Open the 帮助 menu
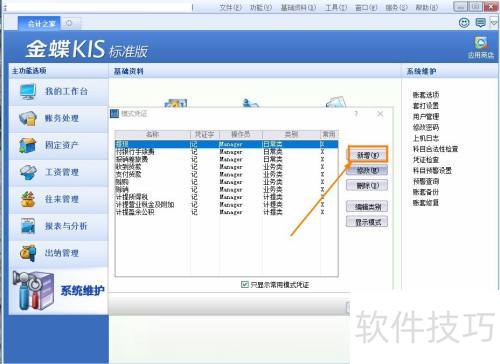500x364 pixels. tap(427, 7)
